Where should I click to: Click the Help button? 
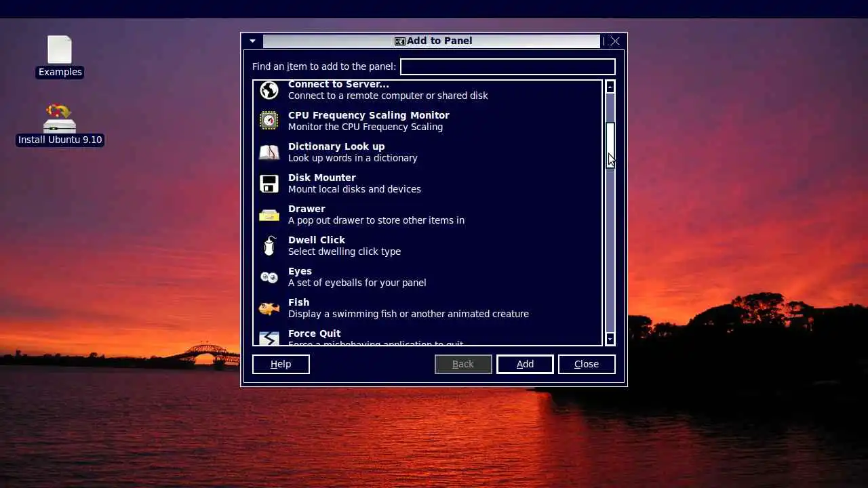(x=281, y=364)
